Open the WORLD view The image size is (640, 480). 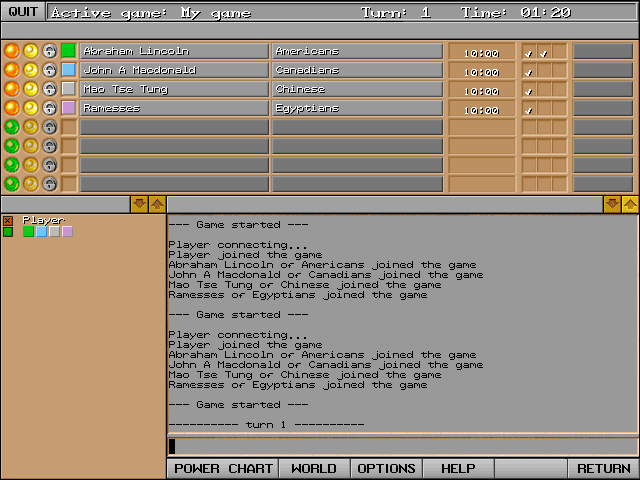314,468
